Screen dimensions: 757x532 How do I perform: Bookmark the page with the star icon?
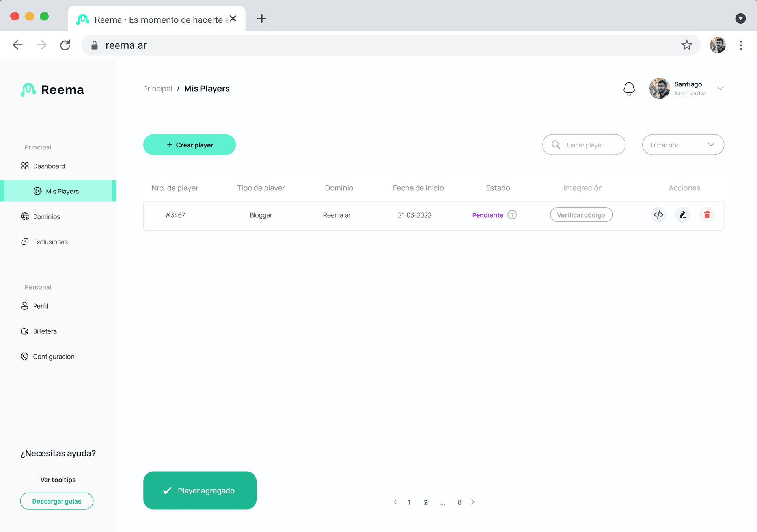tap(687, 45)
